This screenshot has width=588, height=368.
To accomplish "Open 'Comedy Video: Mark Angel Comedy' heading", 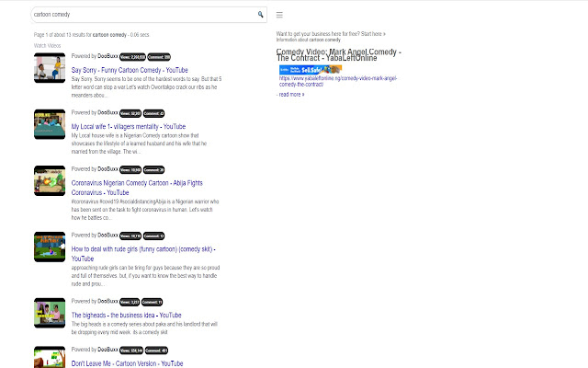I will [x=339, y=55].
